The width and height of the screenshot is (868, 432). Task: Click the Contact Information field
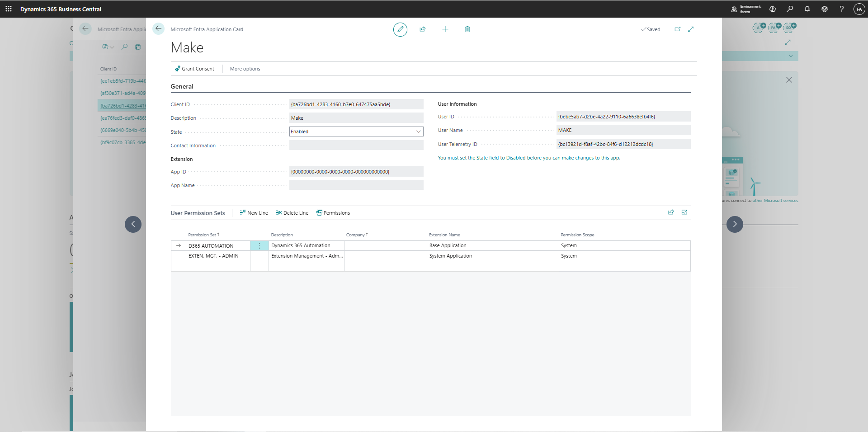[x=356, y=145]
